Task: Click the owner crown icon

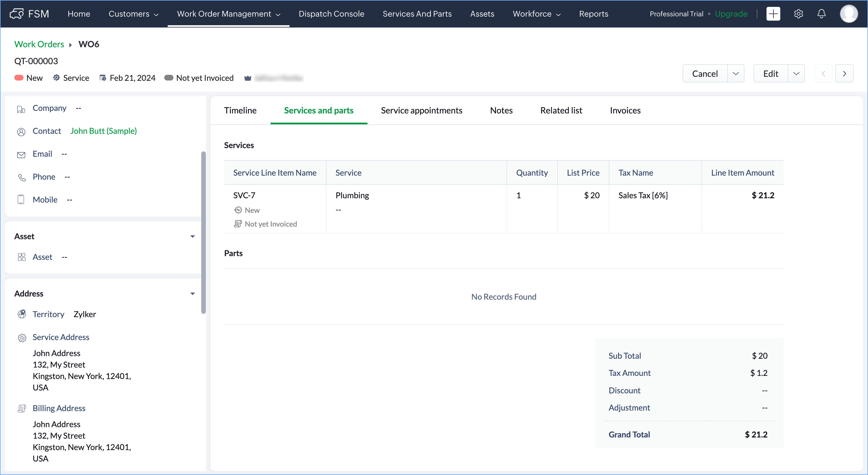Action: click(x=248, y=78)
